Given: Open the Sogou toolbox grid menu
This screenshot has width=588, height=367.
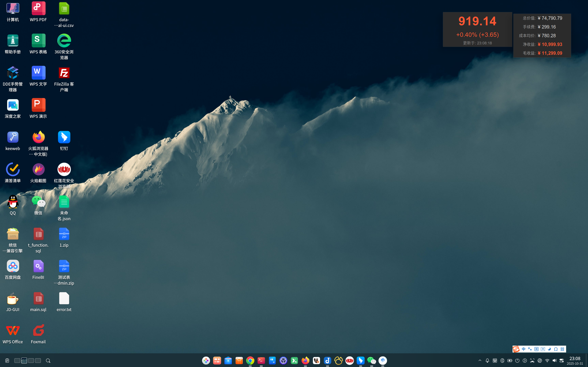Looking at the screenshot, I should [x=562, y=349].
